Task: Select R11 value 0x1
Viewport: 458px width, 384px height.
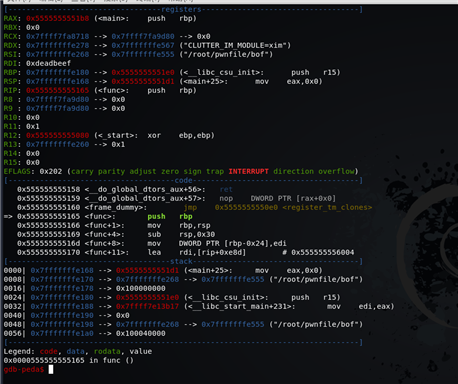Action: tap(33, 126)
